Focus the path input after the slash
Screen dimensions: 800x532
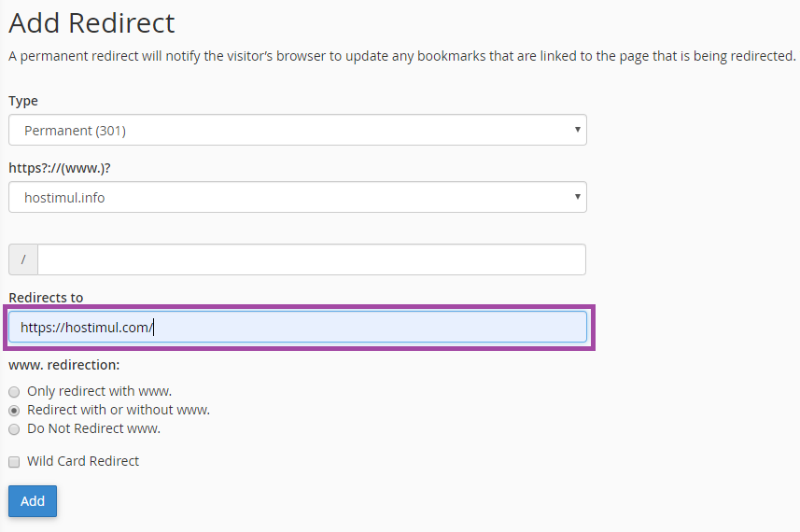coord(311,259)
